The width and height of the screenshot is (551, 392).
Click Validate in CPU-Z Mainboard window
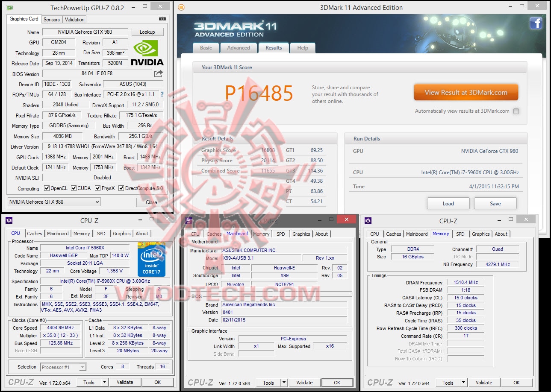[304, 383]
